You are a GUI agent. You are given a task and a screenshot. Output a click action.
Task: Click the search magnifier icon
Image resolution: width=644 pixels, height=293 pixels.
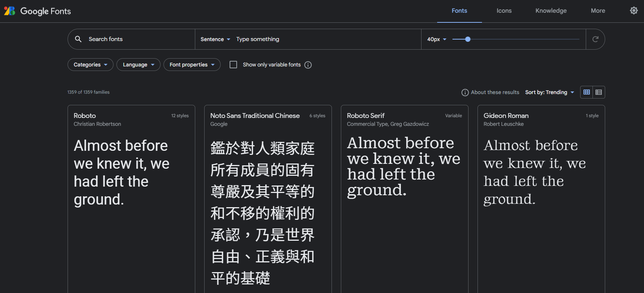[x=78, y=39]
